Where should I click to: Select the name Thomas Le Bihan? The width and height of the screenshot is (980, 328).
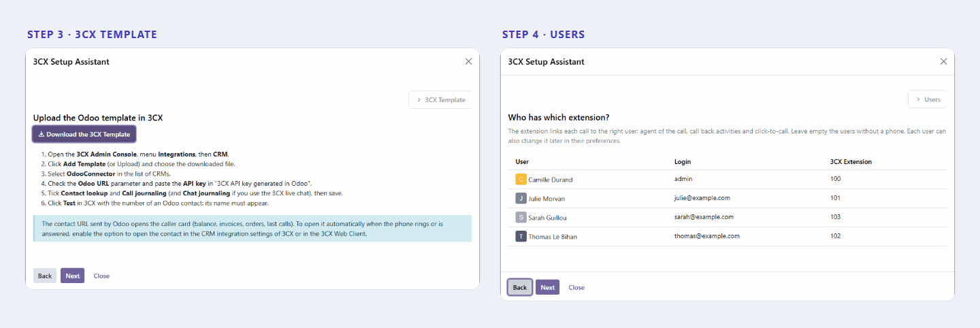552,237
